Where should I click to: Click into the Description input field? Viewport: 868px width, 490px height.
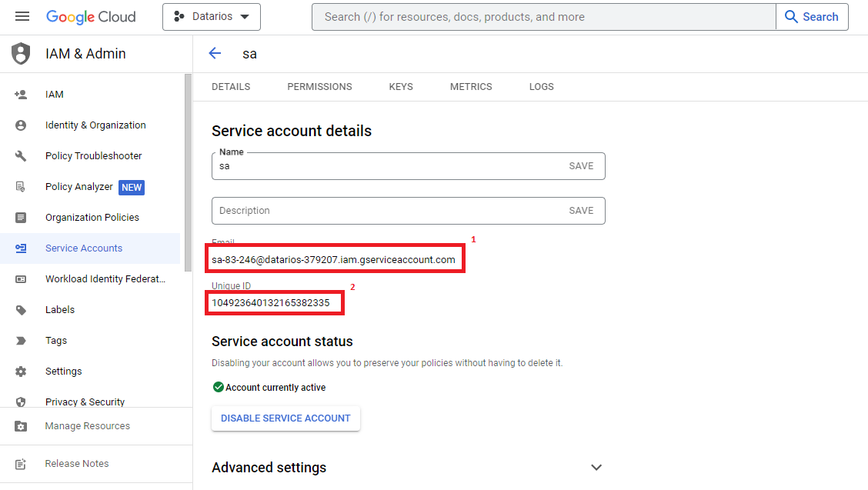tap(385, 211)
